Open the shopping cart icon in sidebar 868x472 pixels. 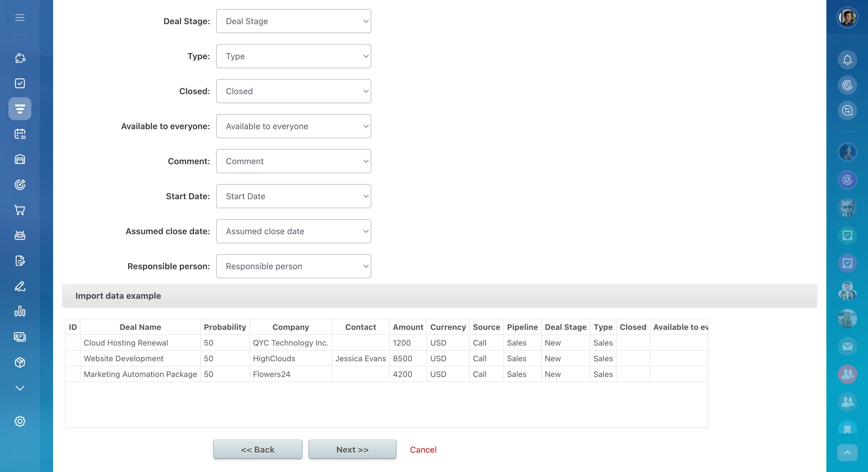[x=20, y=210]
